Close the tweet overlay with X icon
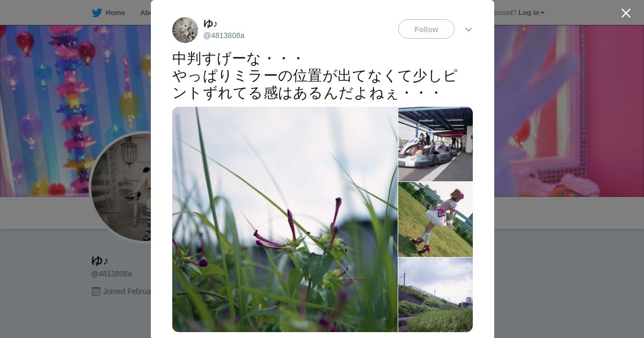Image resolution: width=644 pixels, height=338 pixels. pos(626,13)
